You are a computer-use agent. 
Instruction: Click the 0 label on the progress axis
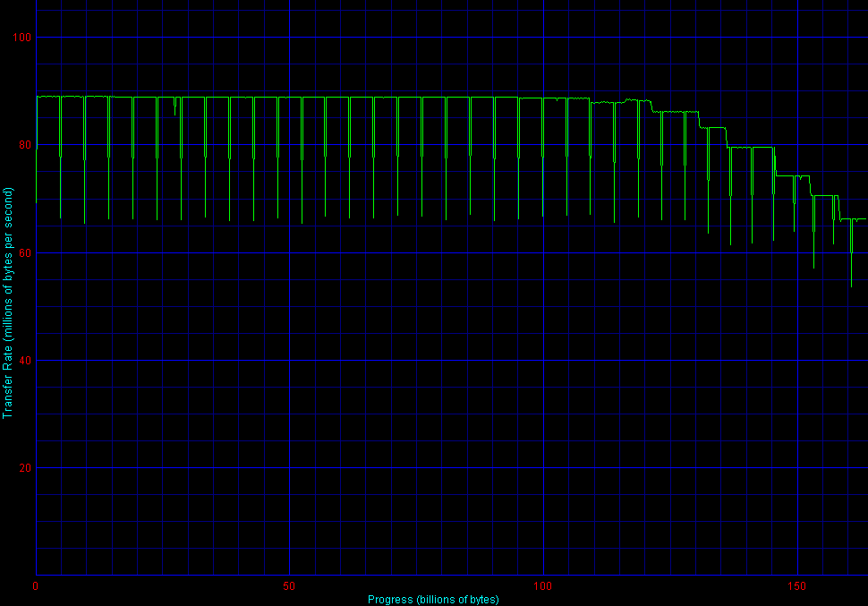[x=36, y=586]
